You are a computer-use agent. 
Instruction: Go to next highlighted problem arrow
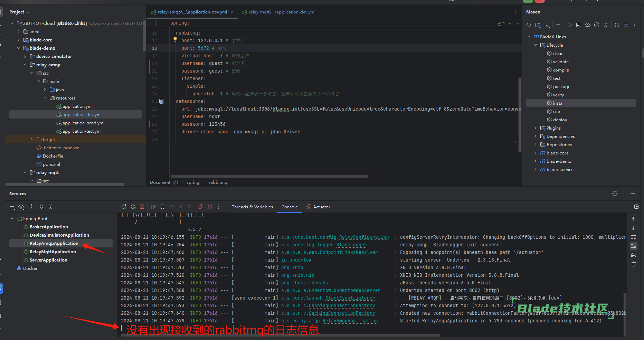point(518,23)
